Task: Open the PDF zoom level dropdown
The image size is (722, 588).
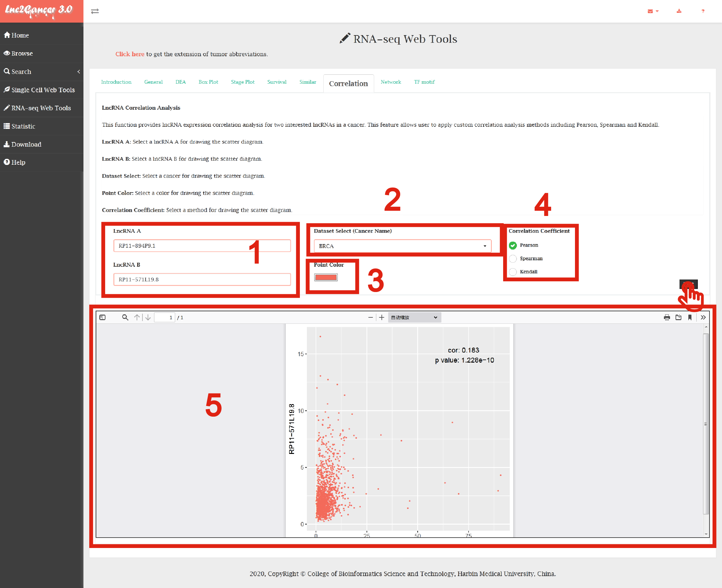Action: [x=414, y=317]
